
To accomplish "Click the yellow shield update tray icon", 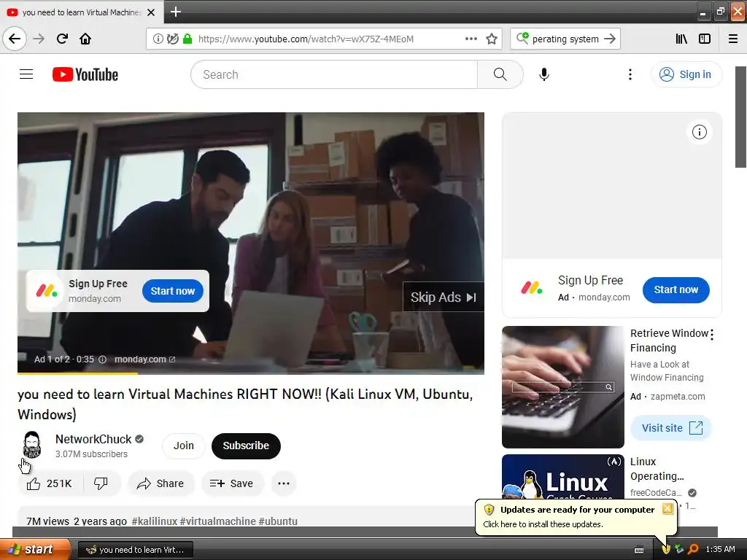I will pyautogui.click(x=666, y=550).
